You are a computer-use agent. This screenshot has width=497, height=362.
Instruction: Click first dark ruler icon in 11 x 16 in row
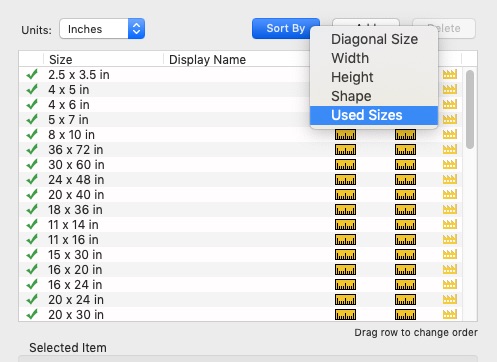[345, 240]
